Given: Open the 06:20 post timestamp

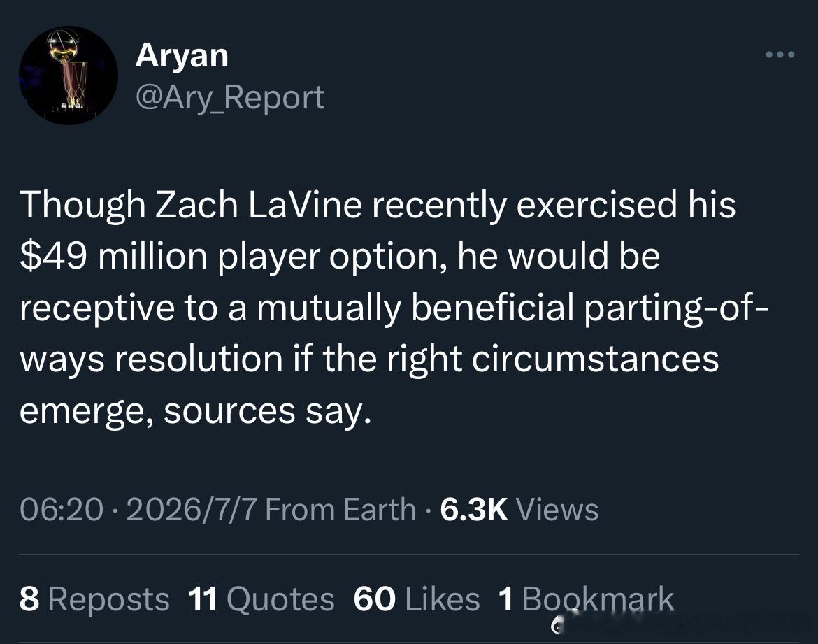Looking at the screenshot, I should coord(62,509).
